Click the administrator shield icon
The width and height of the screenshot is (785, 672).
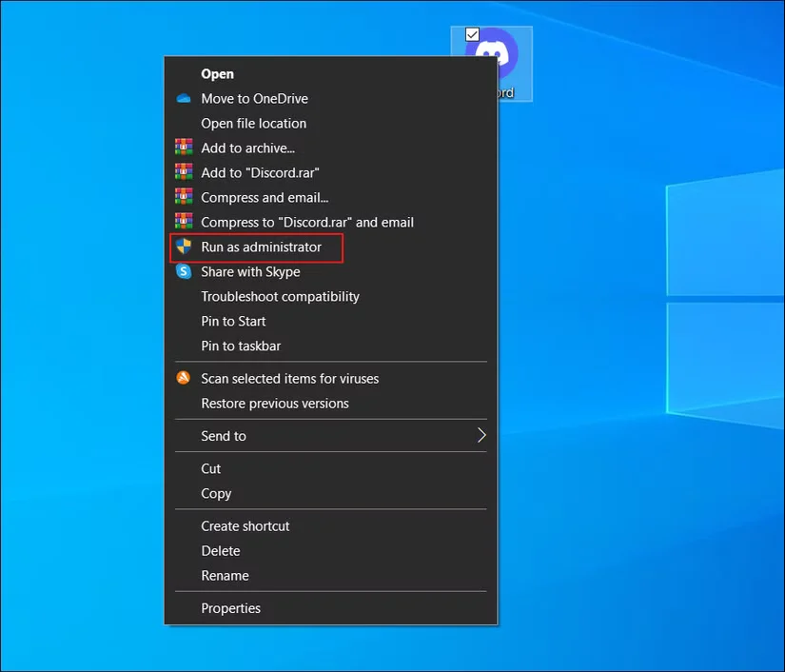[x=184, y=247]
